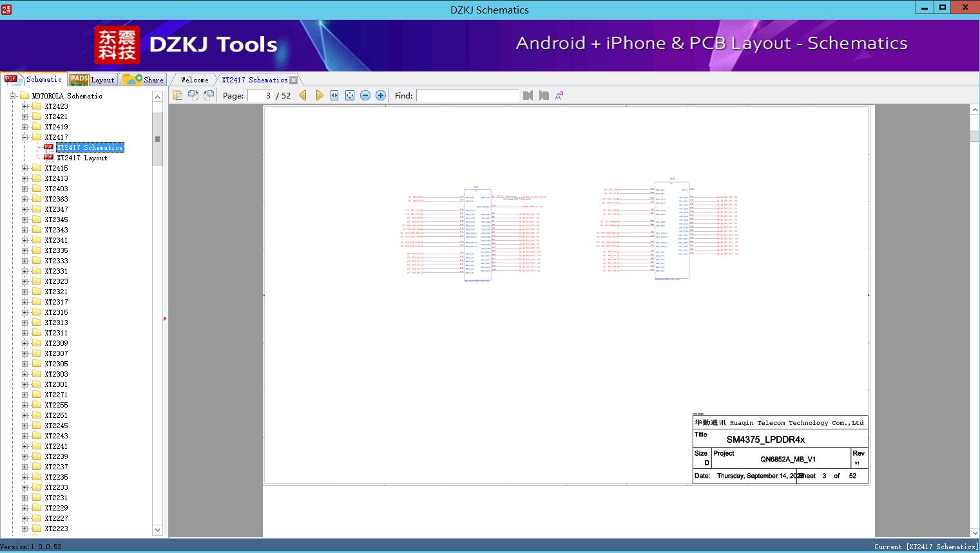Click the folder icon next to XT2301
980x553 pixels.
click(x=37, y=384)
